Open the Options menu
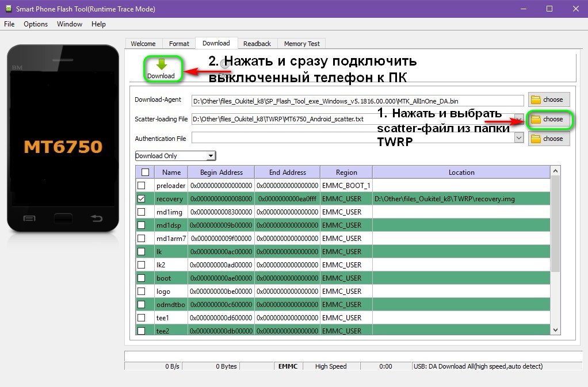The height and width of the screenshot is (387, 588). coord(36,24)
